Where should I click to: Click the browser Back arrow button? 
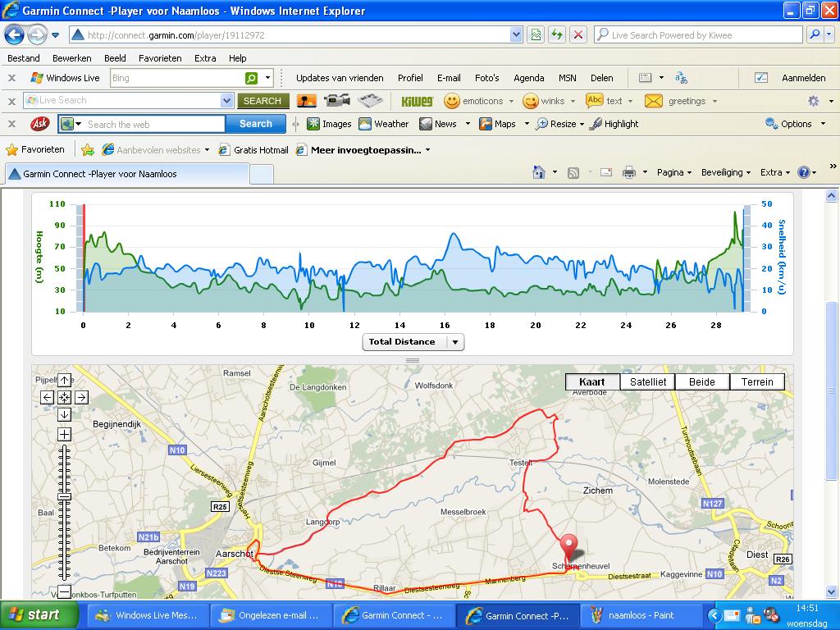pyautogui.click(x=15, y=35)
